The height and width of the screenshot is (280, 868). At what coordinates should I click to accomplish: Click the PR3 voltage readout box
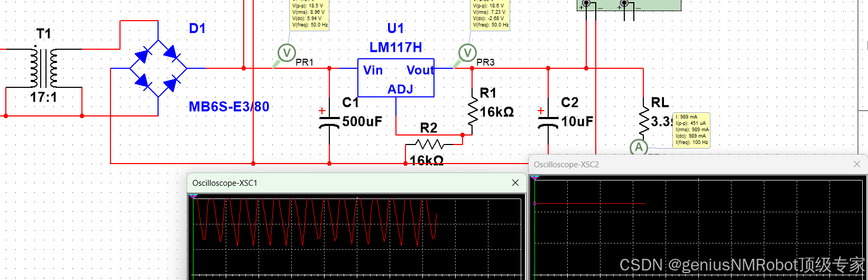tap(490, 15)
